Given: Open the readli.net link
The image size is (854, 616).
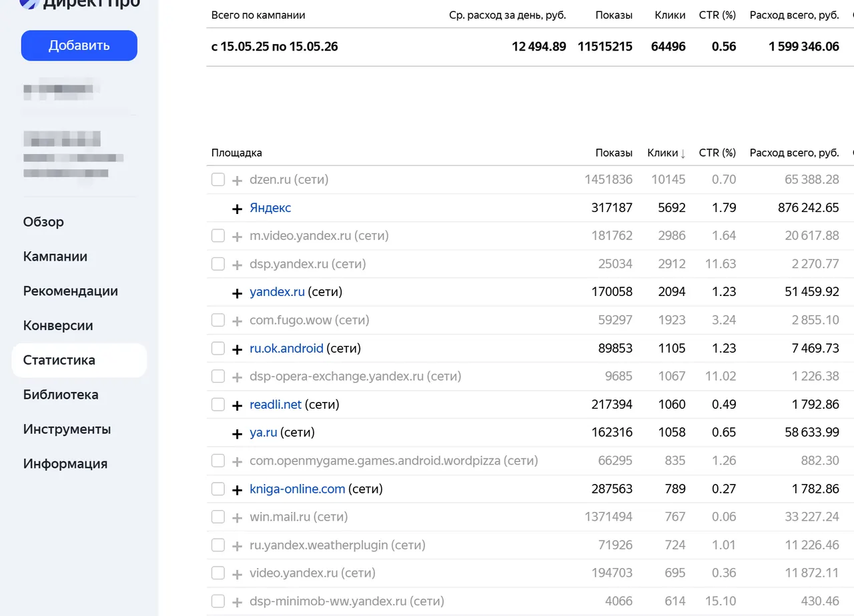Looking at the screenshot, I should pyautogui.click(x=276, y=405).
